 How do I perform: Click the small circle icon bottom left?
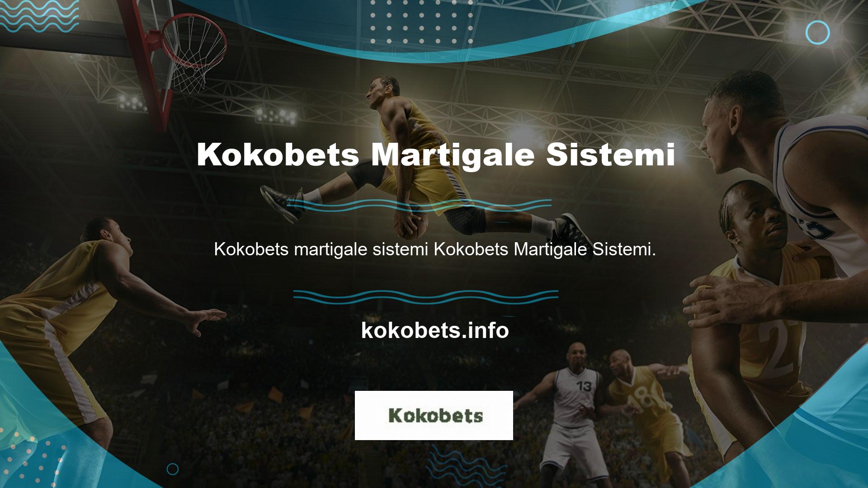(x=173, y=469)
